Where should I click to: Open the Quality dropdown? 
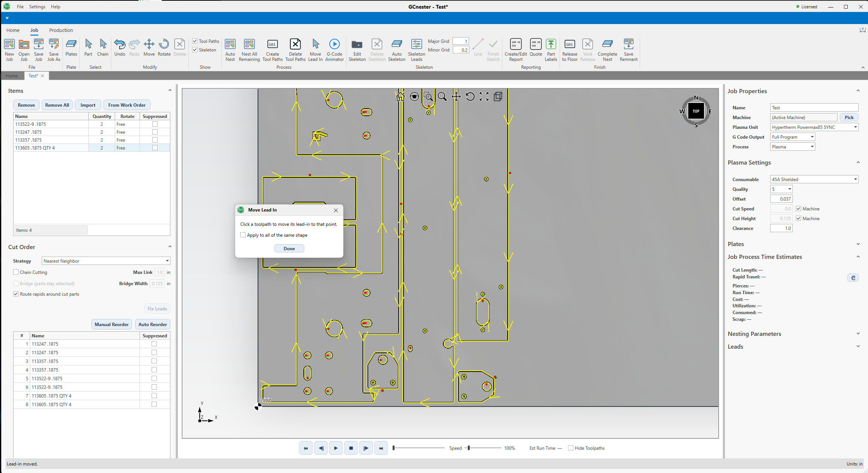click(782, 189)
